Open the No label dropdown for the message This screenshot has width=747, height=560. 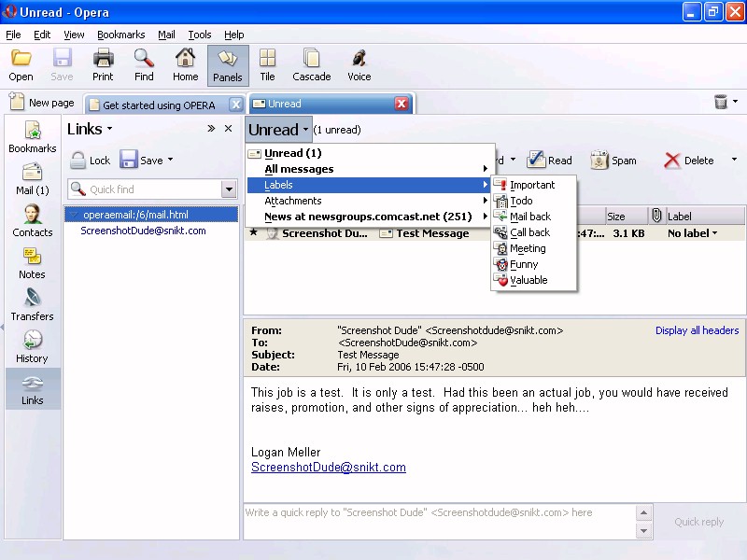click(x=693, y=233)
